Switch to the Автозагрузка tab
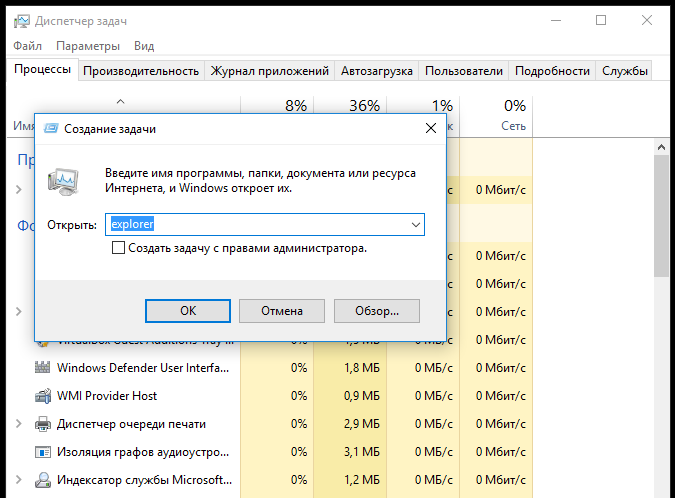Viewport: 675px width, 498px height. [x=377, y=71]
